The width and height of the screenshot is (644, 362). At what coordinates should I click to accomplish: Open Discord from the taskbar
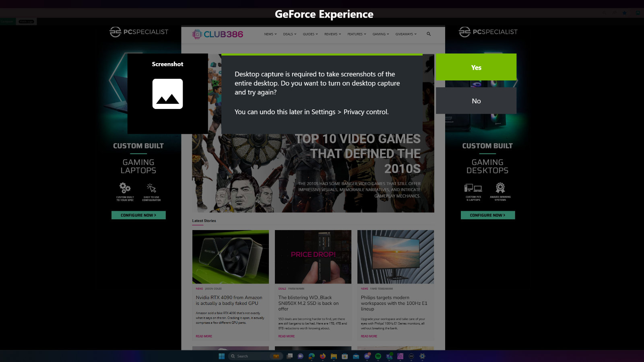(367, 356)
